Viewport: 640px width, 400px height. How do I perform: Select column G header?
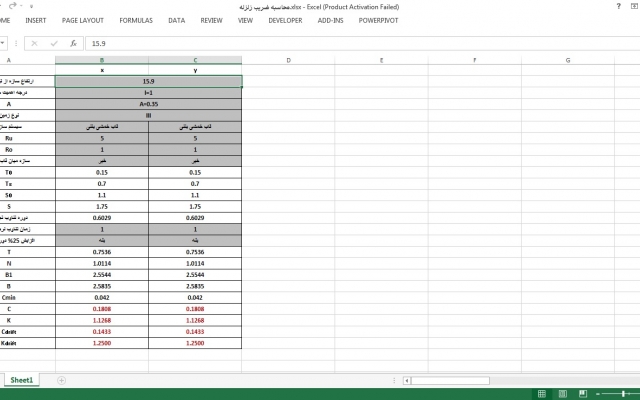(568, 60)
